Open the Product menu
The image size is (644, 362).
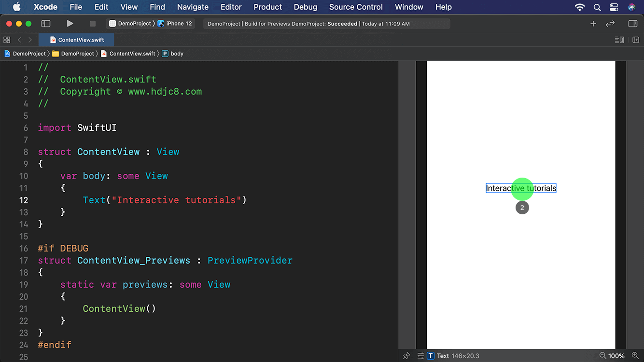coord(267,7)
